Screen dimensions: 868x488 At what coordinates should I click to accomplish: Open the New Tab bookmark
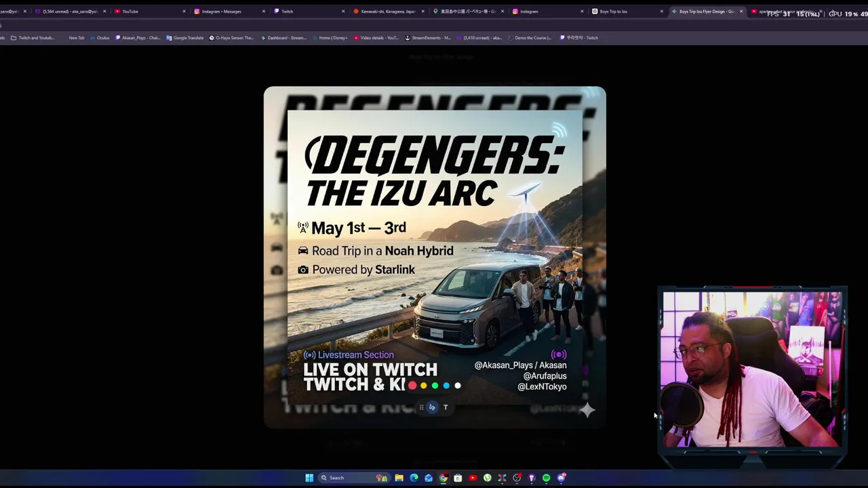tap(77, 38)
